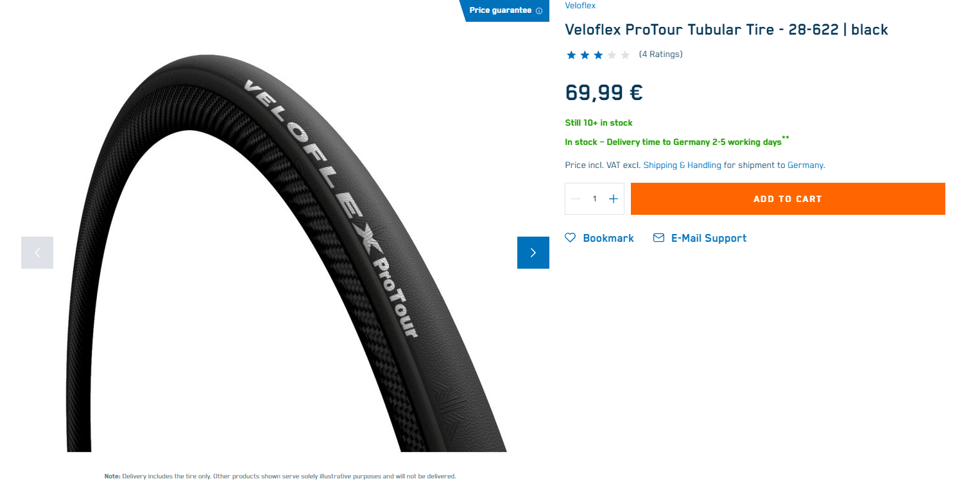Viewport: 980px width, 488px height.
Task: Click the Veloflex ProTour tire product image
Action: pos(285,253)
